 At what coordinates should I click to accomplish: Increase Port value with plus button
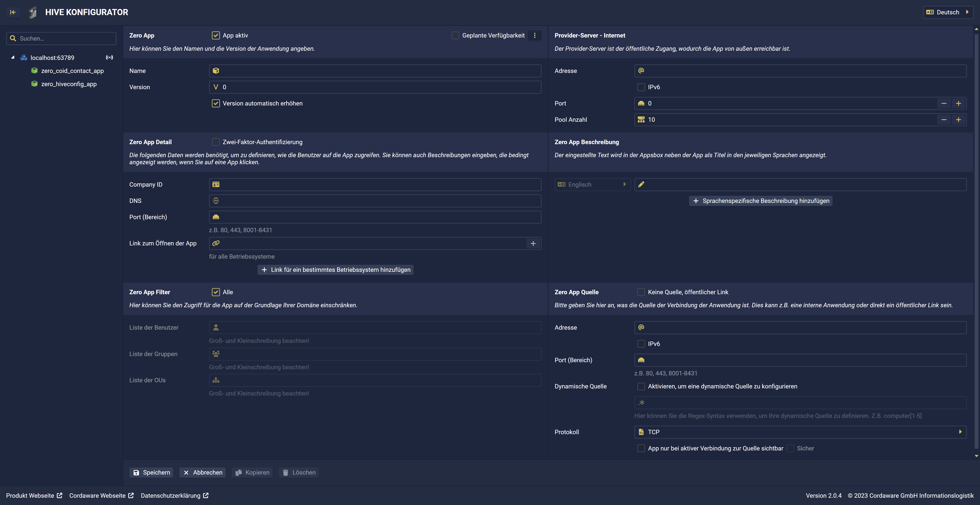pyautogui.click(x=959, y=104)
